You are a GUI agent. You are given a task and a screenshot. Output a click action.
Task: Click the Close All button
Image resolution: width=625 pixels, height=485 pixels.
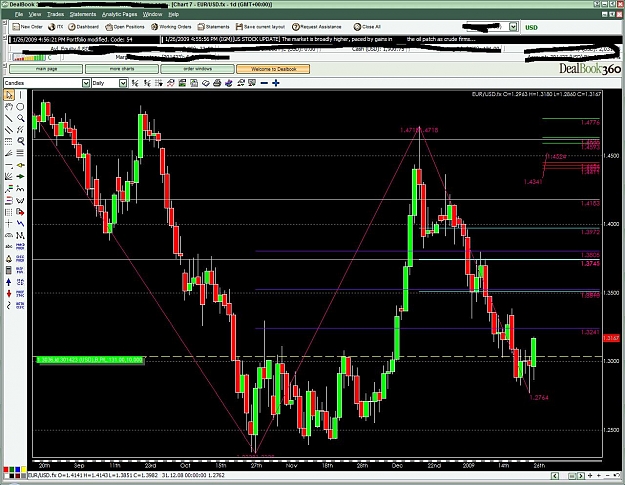pyautogui.click(x=367, y=27)
